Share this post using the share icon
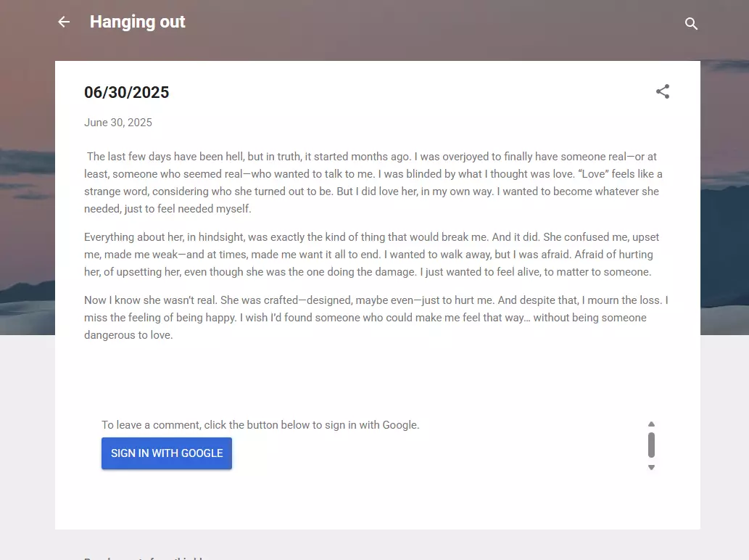The image size is (749, 560). pos(663,91)
